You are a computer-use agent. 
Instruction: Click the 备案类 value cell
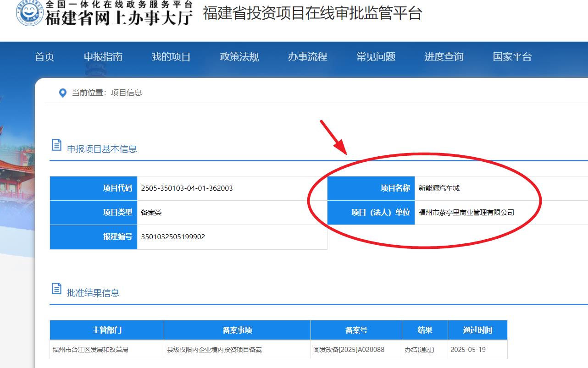tap(232, 213)
